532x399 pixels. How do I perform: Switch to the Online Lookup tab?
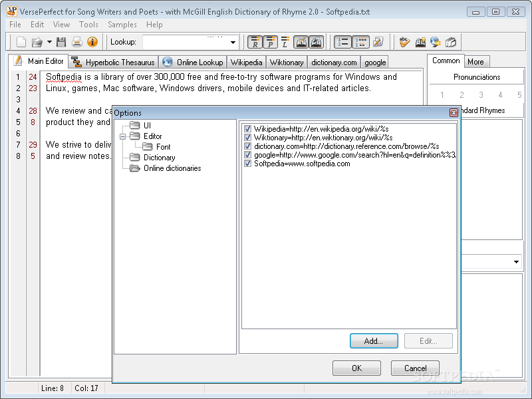click(192, 63)
